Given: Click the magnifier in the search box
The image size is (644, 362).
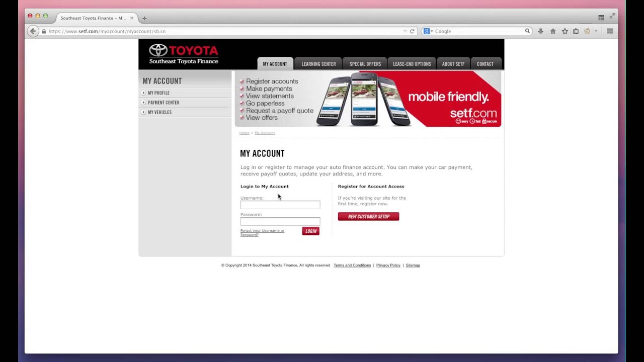Looking at the screenshot, I should (527, 31).
